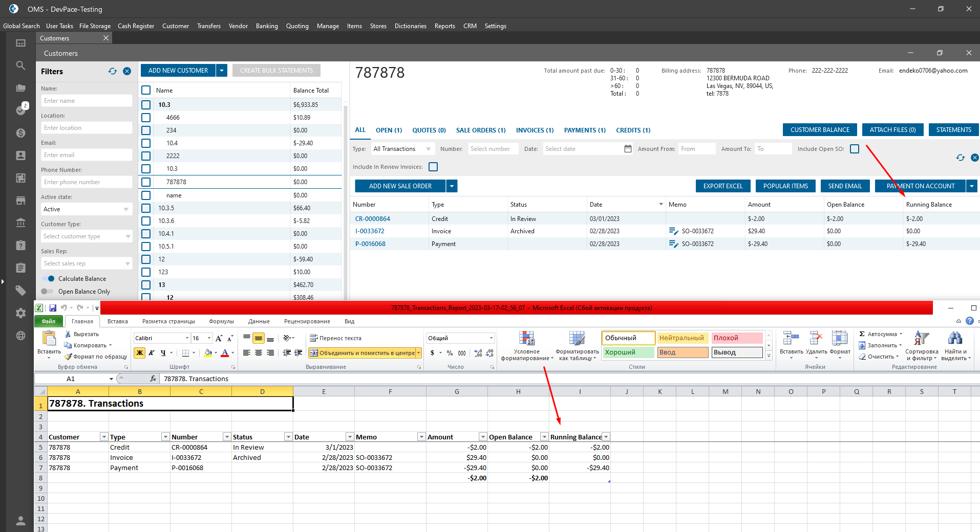Open the All Transactions type dropdown
The width and height of the screenshot is (980, 532).
point(402,149)
